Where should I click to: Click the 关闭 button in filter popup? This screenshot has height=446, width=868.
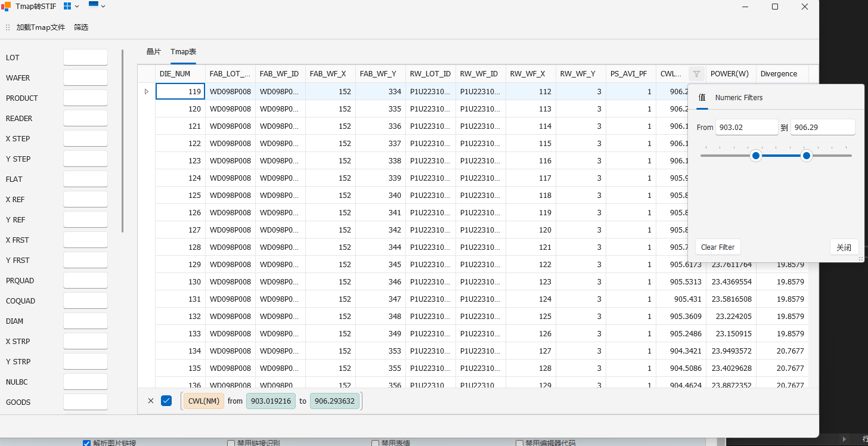(844, 247)
